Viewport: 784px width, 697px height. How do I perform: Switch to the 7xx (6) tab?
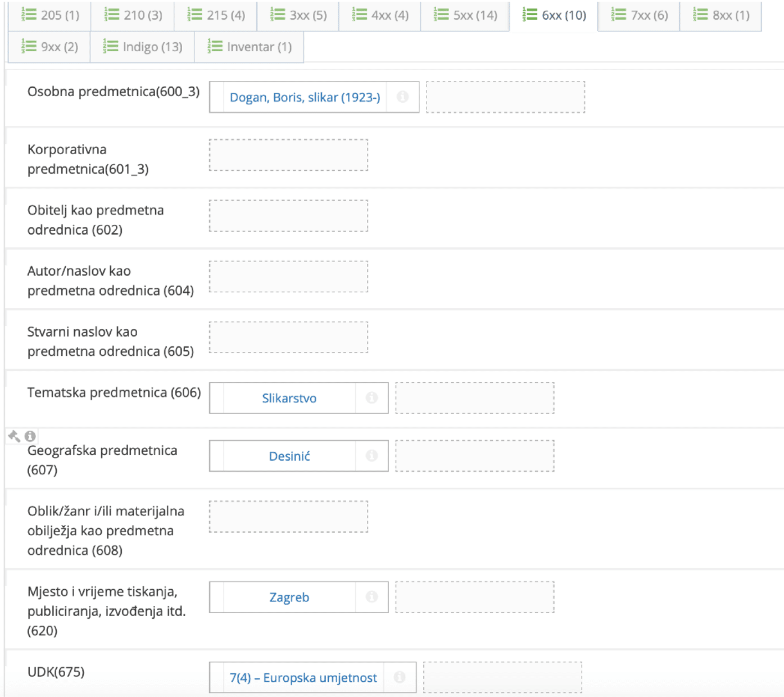tap(638, 16)
